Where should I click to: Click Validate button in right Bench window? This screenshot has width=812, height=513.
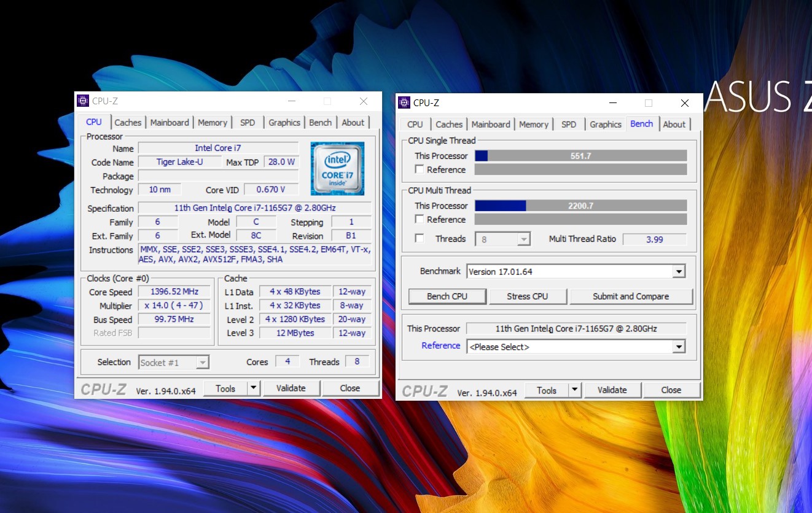[612, 390]
